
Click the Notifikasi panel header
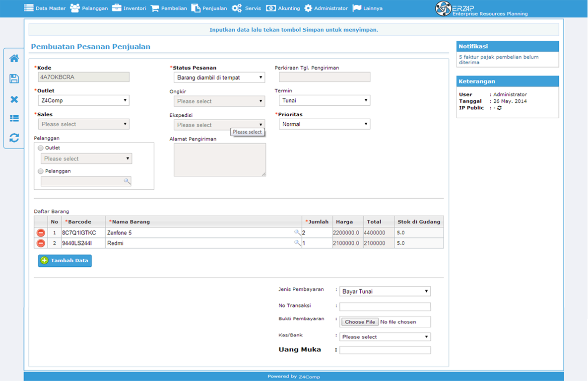tap(508, 46)
